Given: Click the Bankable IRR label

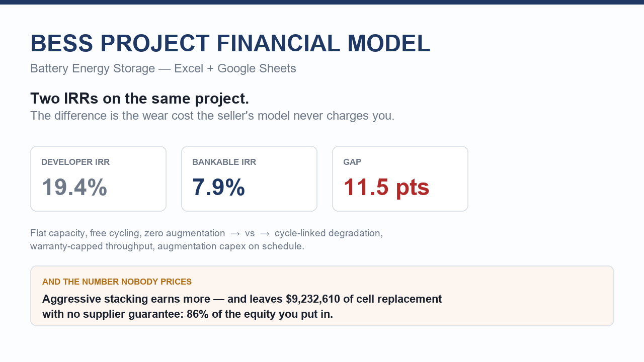Looking at the screenshot, I should coord(224,162).
